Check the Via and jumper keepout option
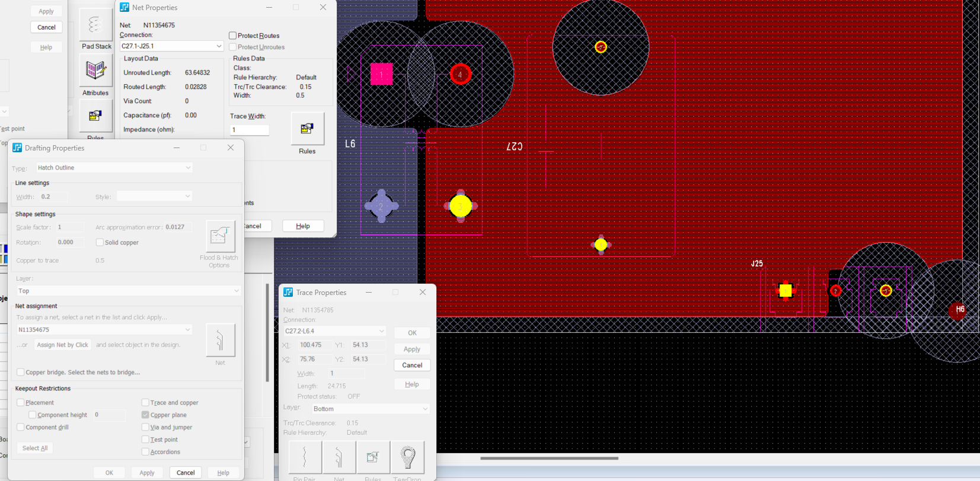The image size is (980, 481). pyautogui.click(x=145, y=427)
